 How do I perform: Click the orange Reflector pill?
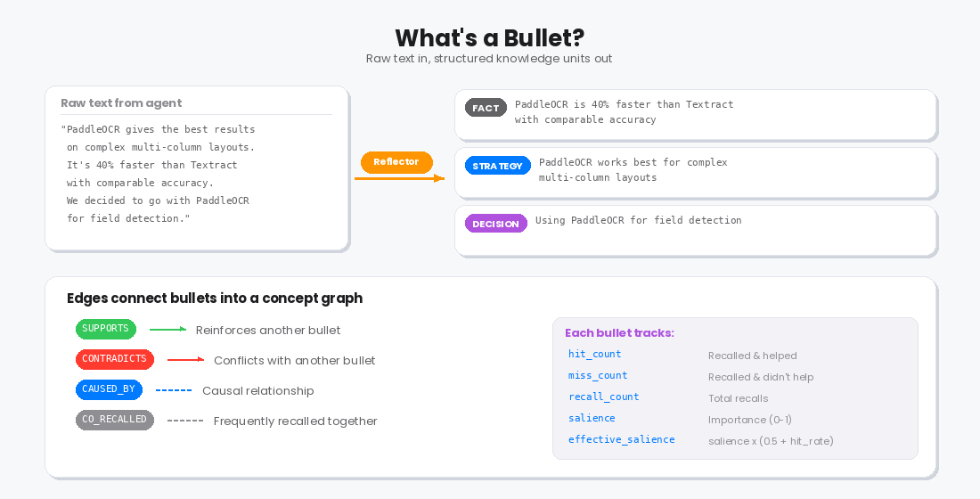pos(396,162)
